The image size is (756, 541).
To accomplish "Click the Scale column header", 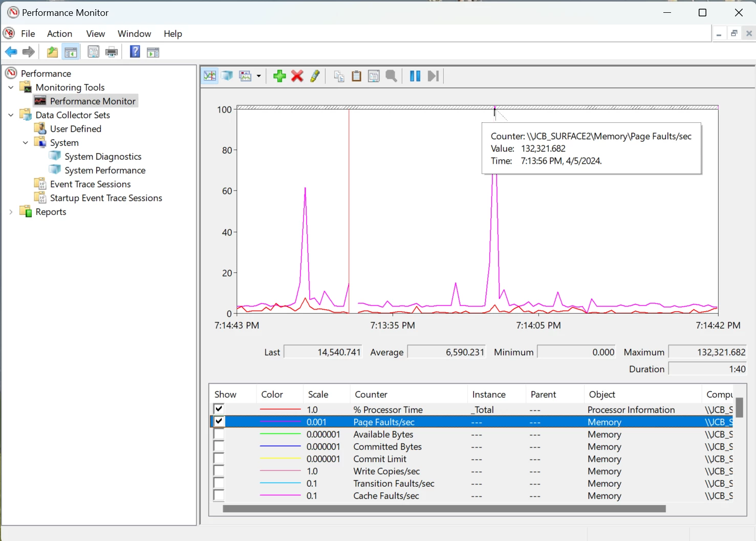I will 327,395.
